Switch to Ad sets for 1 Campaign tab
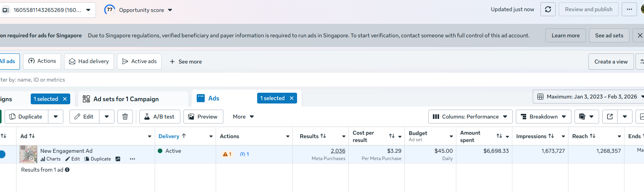Screen dimensions: 644x192 pos(126,99)
